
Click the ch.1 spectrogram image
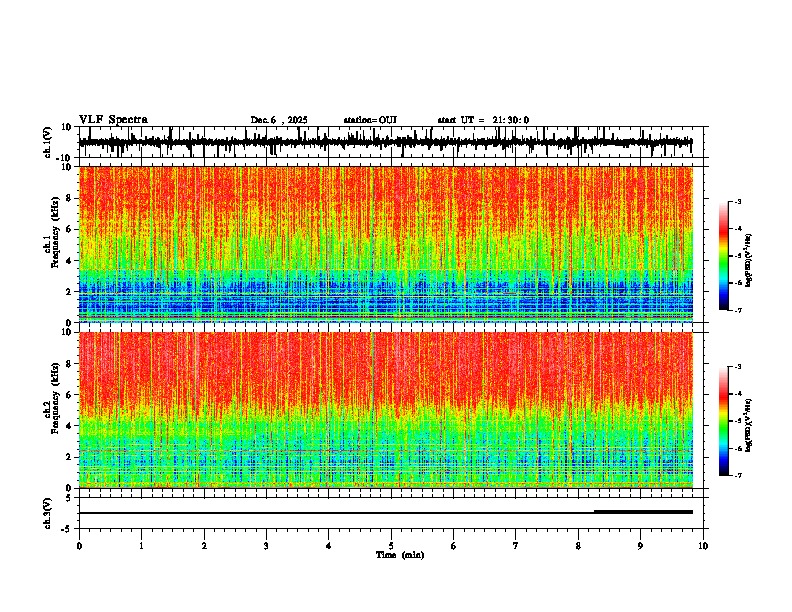pyautogui.click(x=385, y=244)
